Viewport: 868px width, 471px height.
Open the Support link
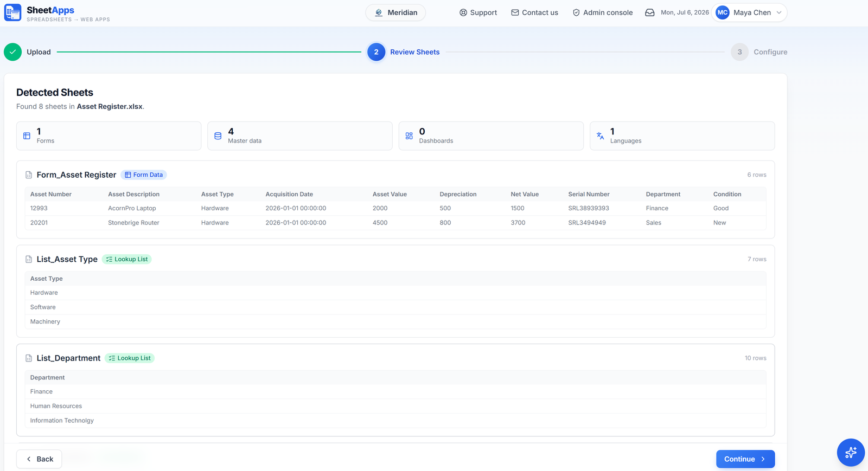(x=478, y=12)
